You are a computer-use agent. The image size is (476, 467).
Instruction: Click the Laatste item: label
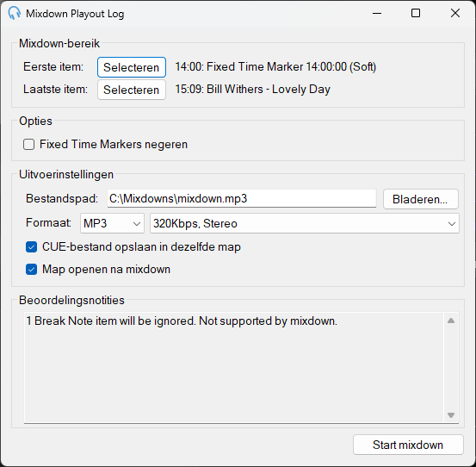point(55,90)
